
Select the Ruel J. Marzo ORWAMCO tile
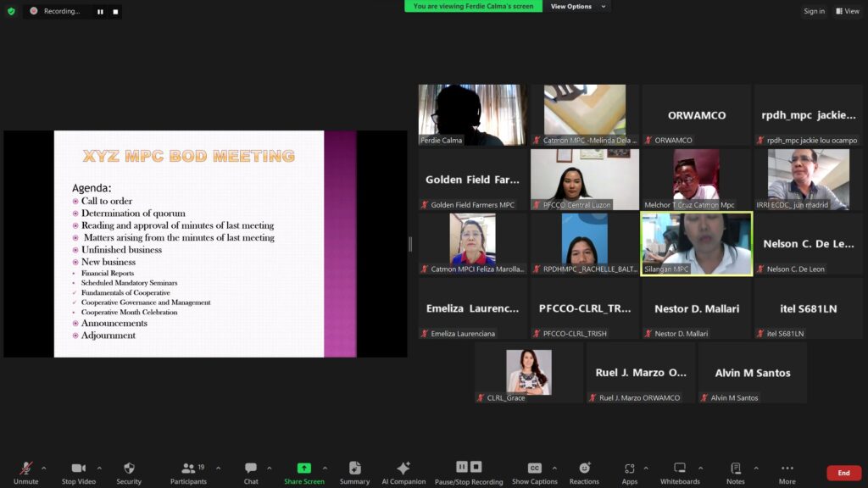click(641, 373)
